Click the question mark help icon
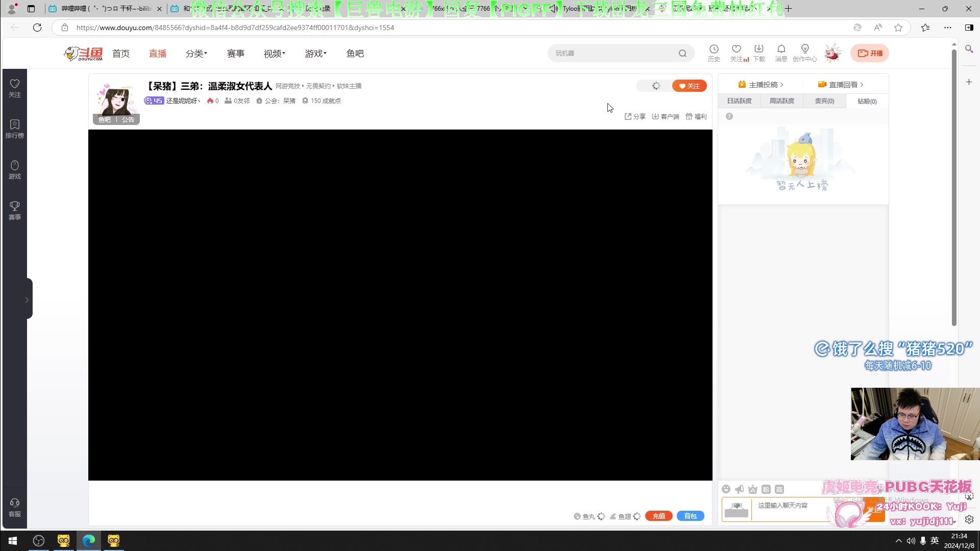Screen dimensions: 980x551 click(x=729, y=116)
